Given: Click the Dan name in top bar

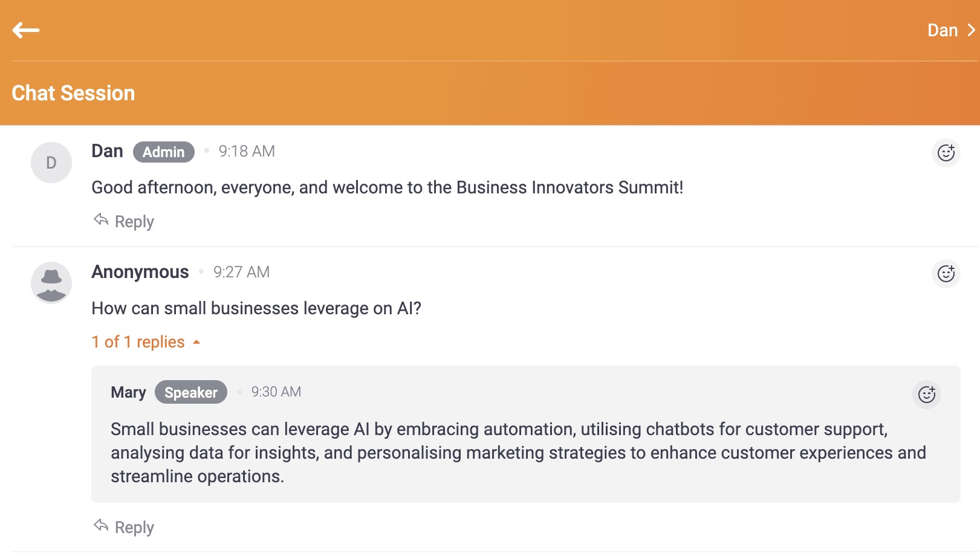Looking at the screenshot, I should tap(942, 30).
